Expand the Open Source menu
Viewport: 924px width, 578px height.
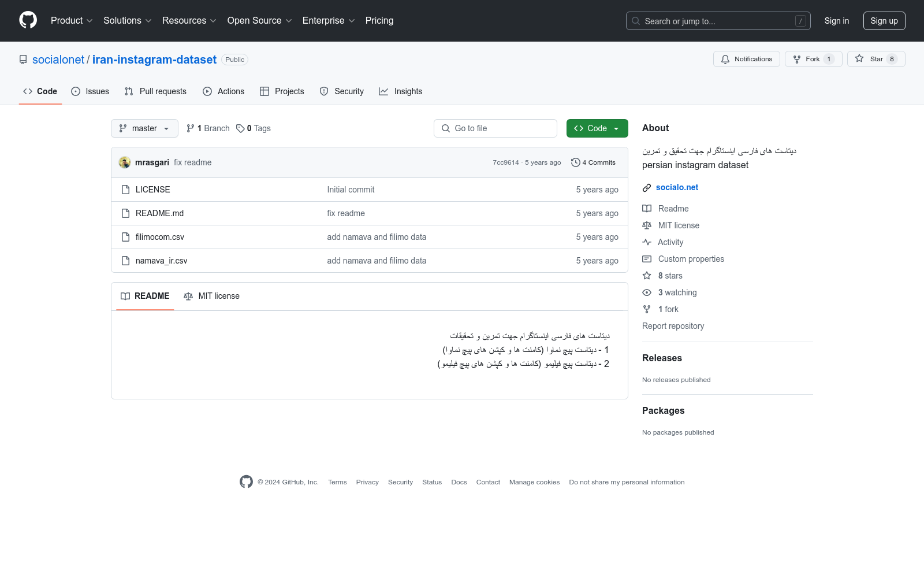click(260, 20)
